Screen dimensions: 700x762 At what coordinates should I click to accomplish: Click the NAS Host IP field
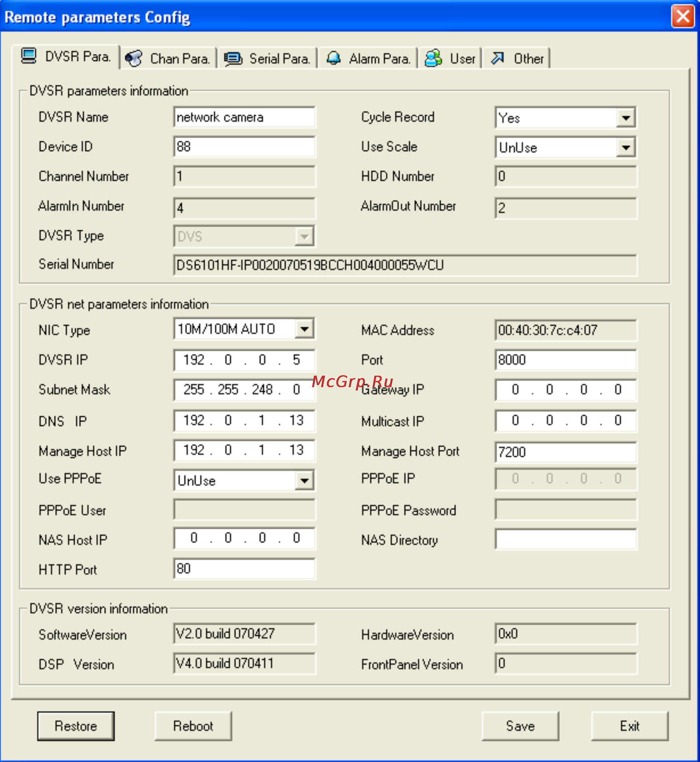point(244,538)
